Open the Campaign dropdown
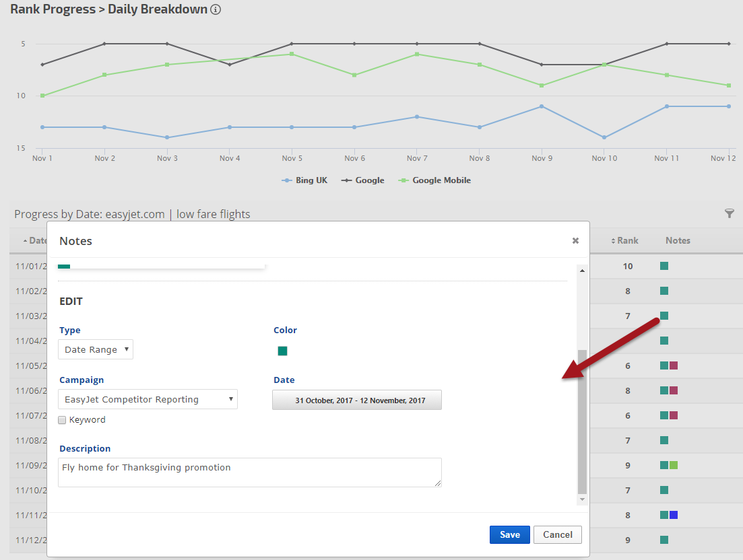 click(148, 399)
